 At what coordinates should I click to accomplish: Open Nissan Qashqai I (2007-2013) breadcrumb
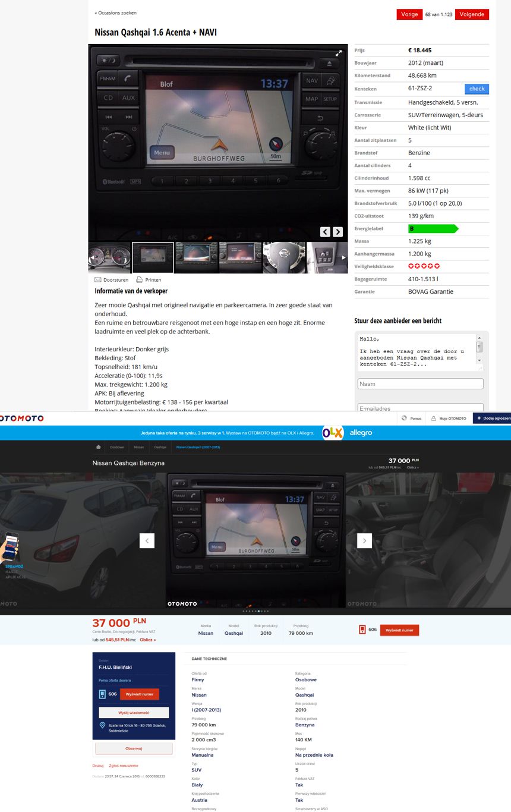(x=198, y=447)
